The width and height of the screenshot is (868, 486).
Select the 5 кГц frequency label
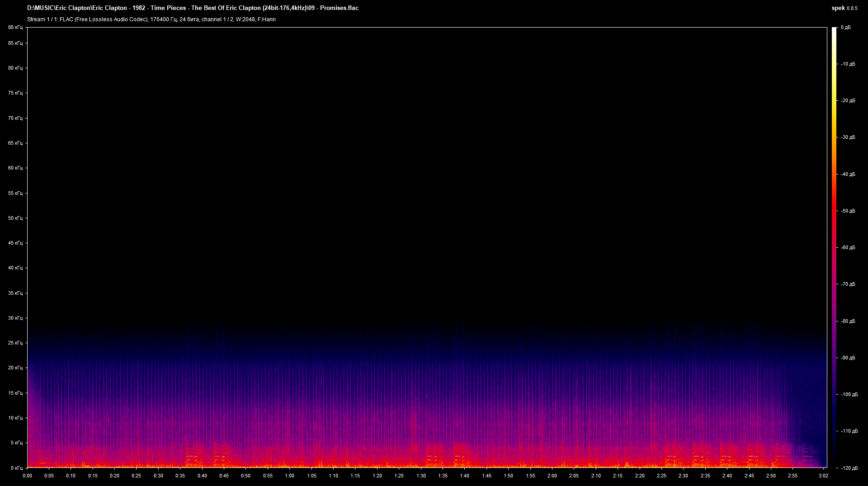pyautogui.click(x=16, y=443)
